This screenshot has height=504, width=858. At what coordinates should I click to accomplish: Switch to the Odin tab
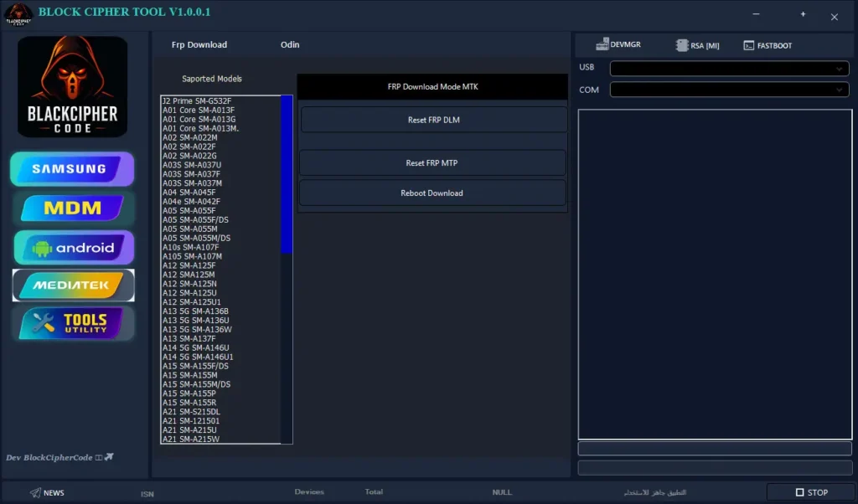pyautogui.click(x=290, y=45)
